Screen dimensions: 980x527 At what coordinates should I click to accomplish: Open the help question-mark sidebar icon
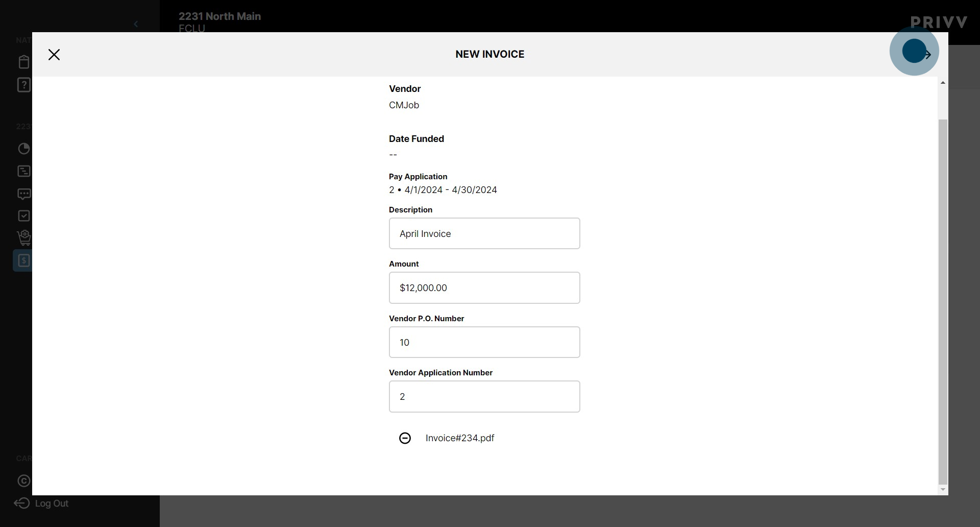(x=23, y=85)
